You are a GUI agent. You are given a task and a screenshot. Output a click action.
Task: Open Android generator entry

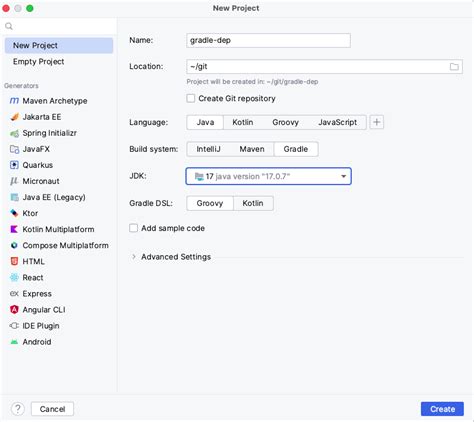click(59, 342)
